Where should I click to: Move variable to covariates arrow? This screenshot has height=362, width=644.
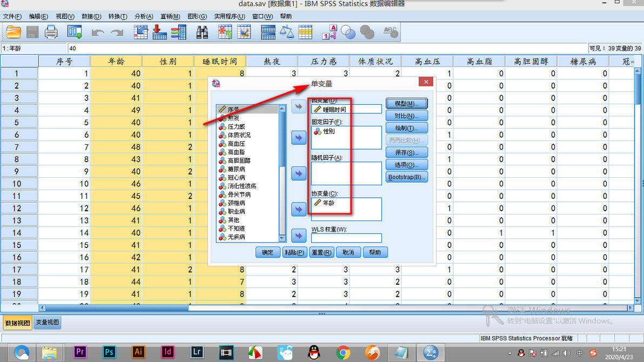point(299,209)
